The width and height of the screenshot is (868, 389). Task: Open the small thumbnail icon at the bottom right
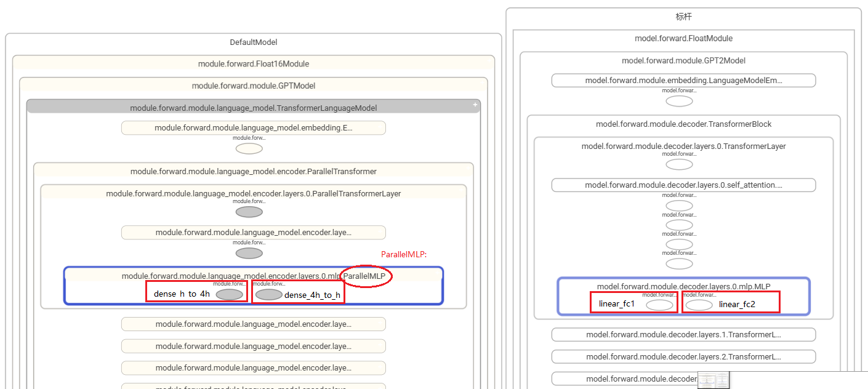click(713, 381)
